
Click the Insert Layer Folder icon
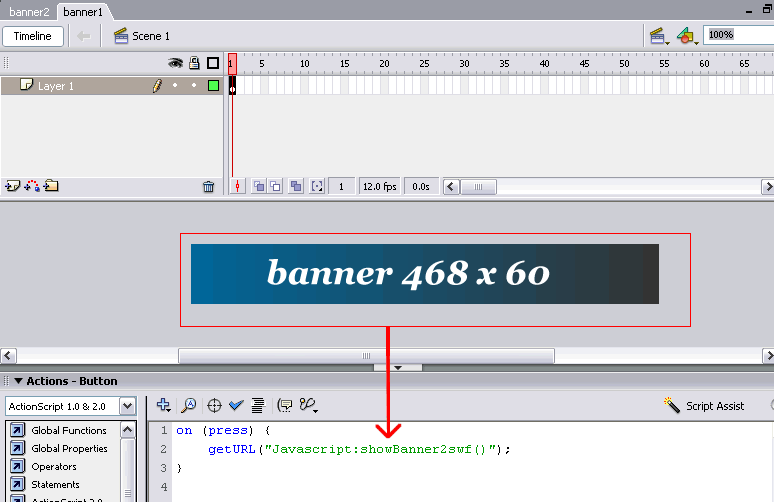pos(51,186)
